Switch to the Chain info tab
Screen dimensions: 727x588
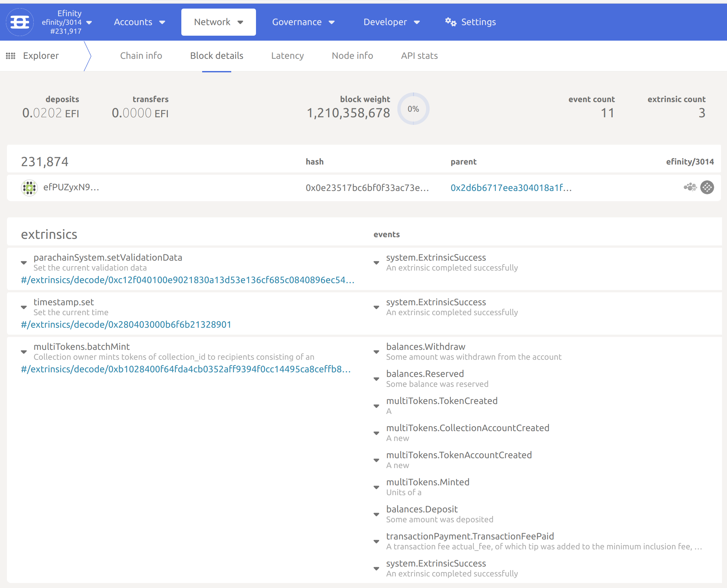coord(141,55)
